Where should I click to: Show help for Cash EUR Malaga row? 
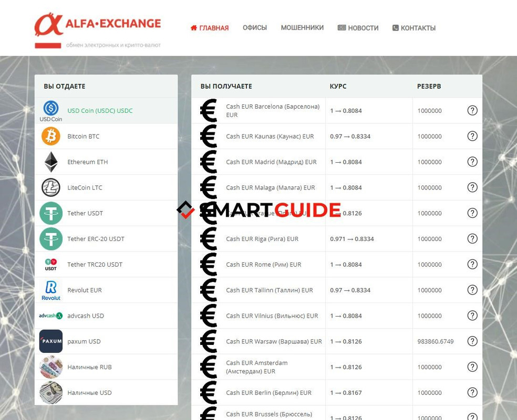click(472, 187)
